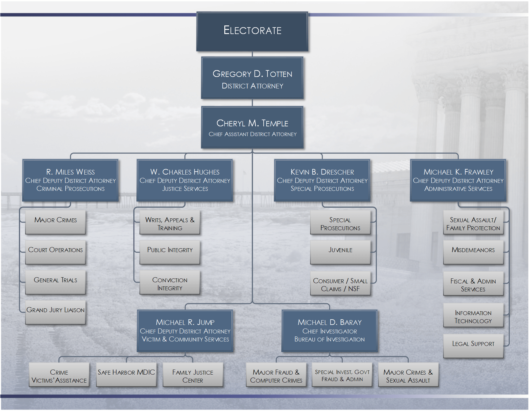Select the Consumer / Small Claims / NSF box
Image resolution: width=532 pixels, height=411 pixels.
(x=340, y=283)
